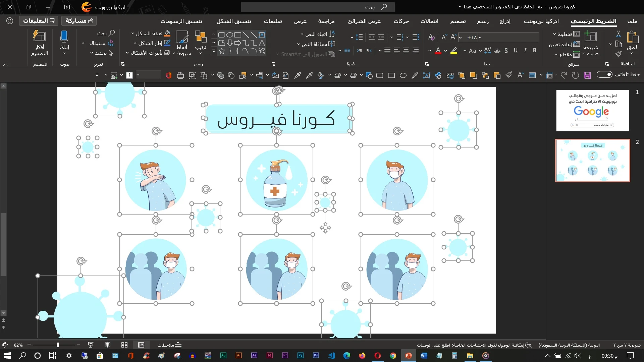The image size is (644, 362).
Task: Select slide 1 Google thumbnail
Action: pos(592,110)
